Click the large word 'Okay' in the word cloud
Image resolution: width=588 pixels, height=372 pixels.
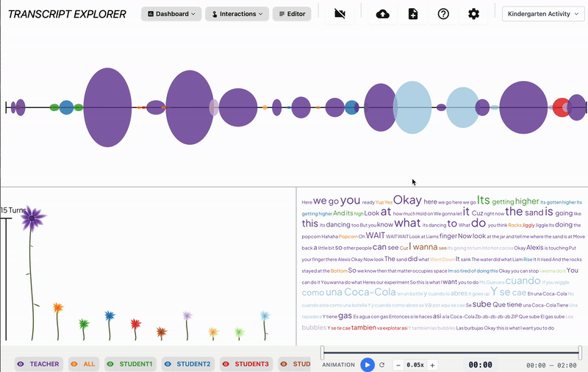(407, 200)
